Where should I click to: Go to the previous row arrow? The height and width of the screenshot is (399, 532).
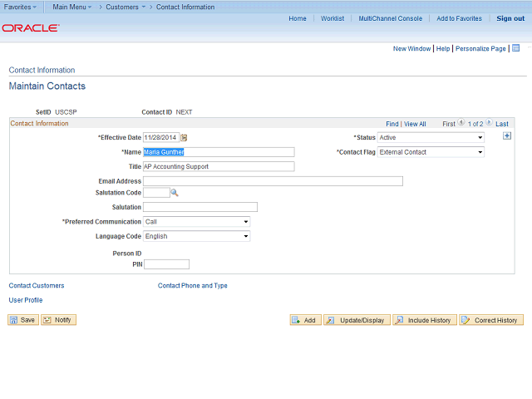coord(461,124)
